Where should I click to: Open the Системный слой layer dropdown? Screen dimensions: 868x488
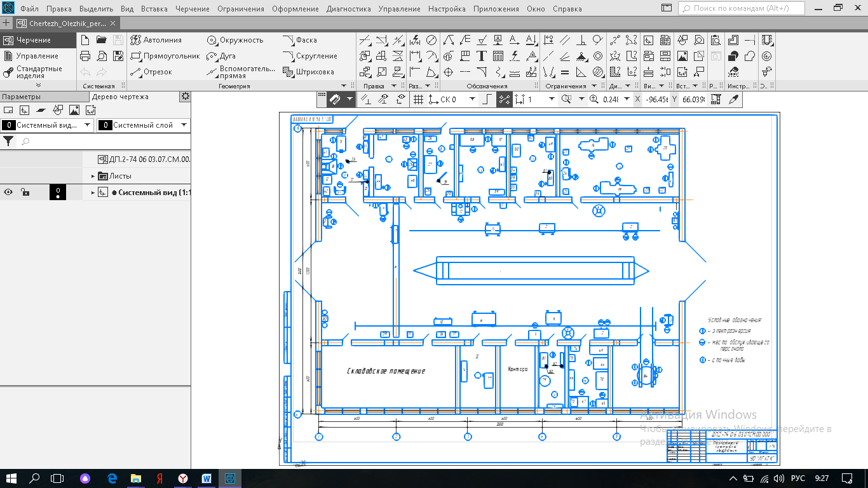(184, 125)
